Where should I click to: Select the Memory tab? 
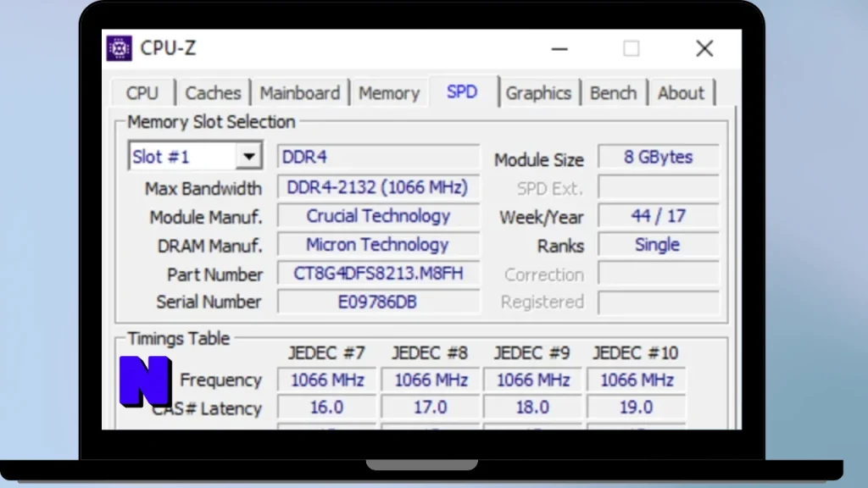tap(389, 93)
